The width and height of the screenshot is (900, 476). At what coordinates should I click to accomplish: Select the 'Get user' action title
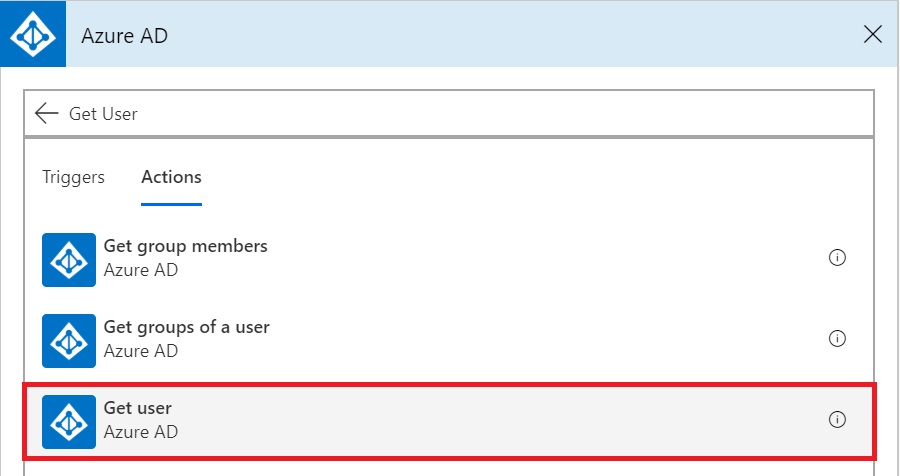(x=138, y=408)
